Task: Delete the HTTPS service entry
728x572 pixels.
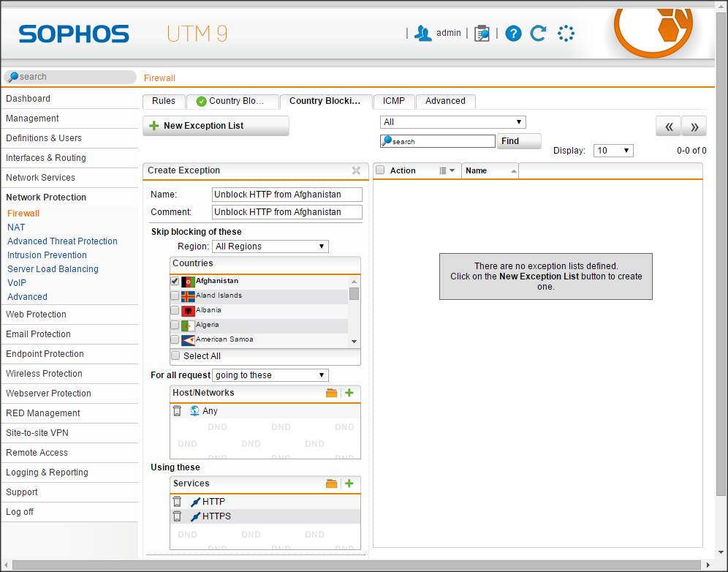Action: click(177, 516)
